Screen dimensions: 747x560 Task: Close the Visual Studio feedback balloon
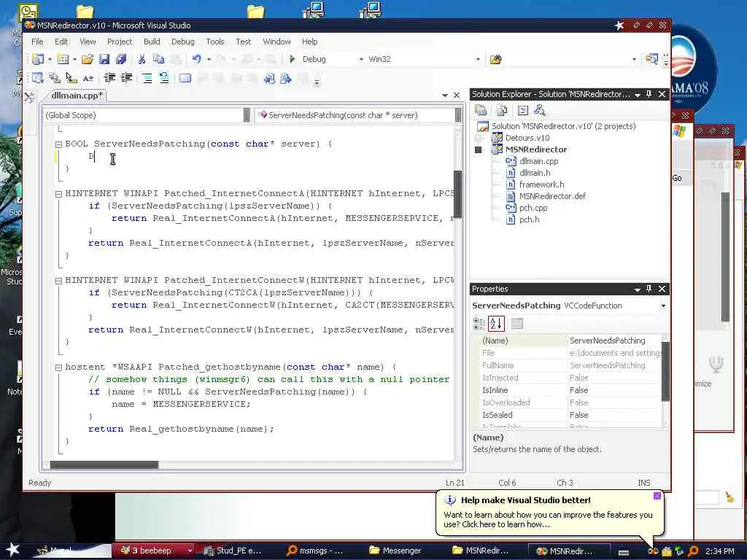pos(657,496)
